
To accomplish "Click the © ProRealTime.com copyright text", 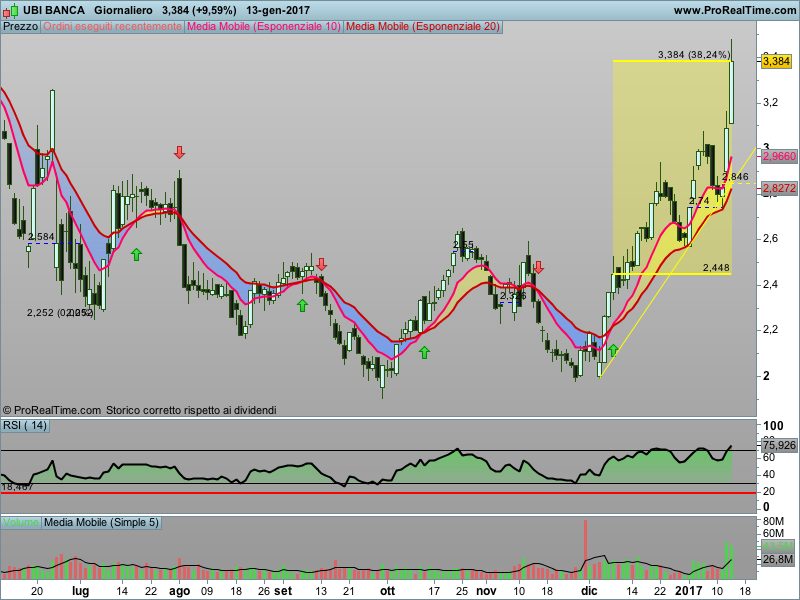I will tap(52, 410).
